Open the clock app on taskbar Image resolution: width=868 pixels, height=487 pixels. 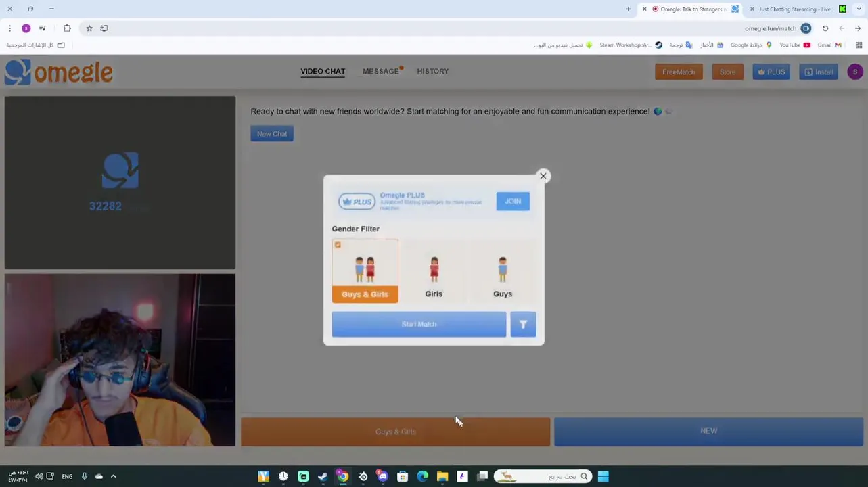tap(283, 476)
